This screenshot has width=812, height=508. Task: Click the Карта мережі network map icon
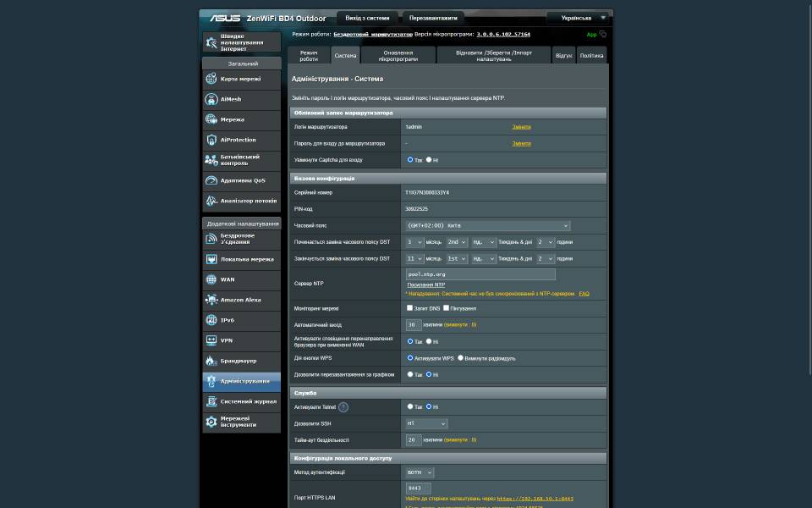click(211, 79)
